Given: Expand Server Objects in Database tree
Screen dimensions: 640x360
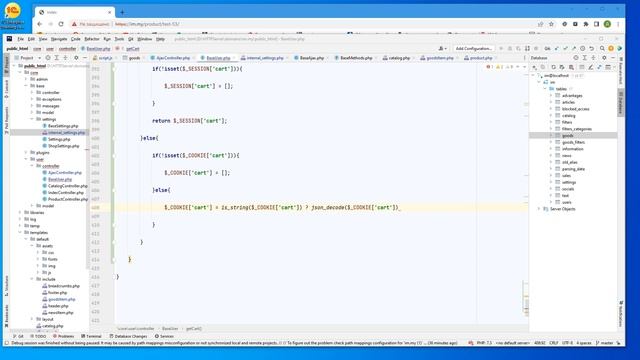Looking at the screenshot, I should pos(539,209).
